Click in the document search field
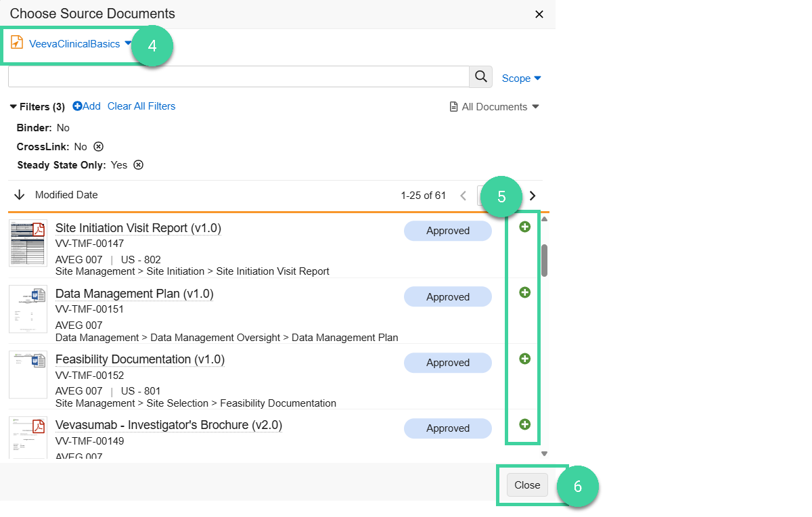 [239, 76]
